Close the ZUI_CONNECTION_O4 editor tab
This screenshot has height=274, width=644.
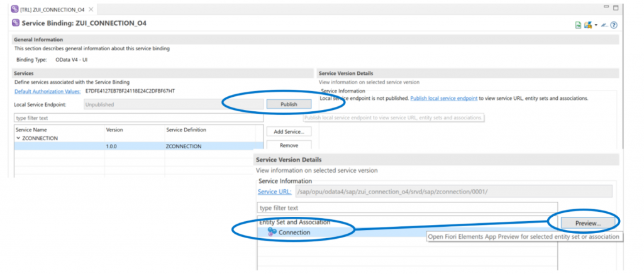point(91,9)
